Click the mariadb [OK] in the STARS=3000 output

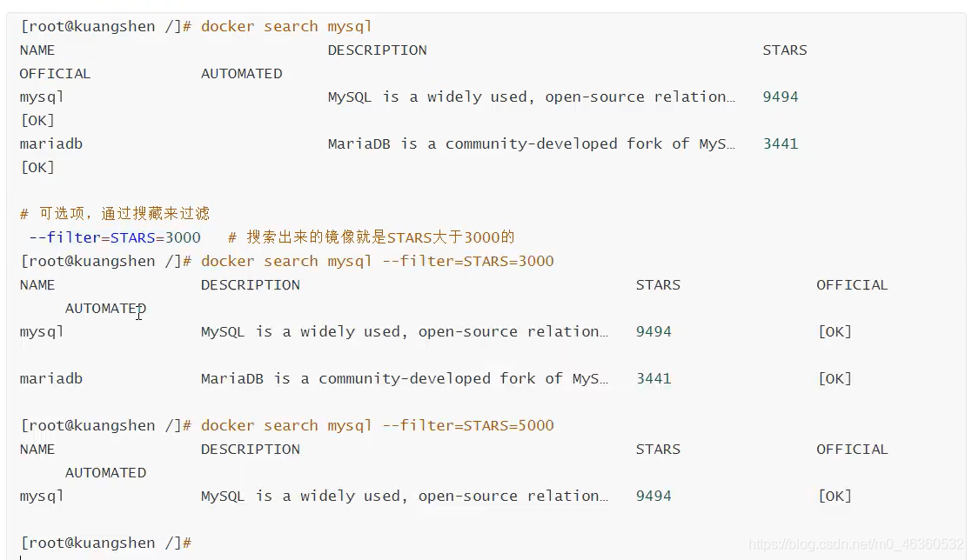(x=835, y=378)
